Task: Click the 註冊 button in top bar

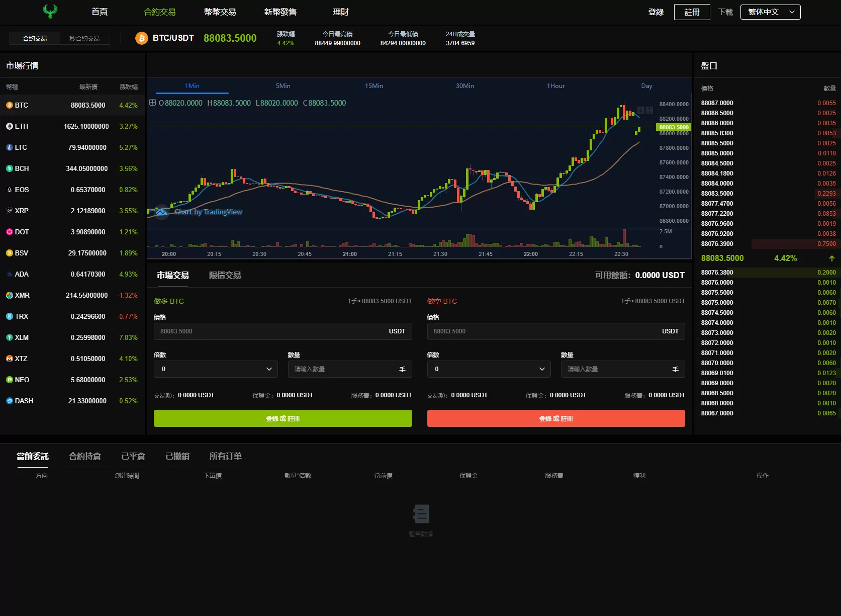Action: coord(692,12)
